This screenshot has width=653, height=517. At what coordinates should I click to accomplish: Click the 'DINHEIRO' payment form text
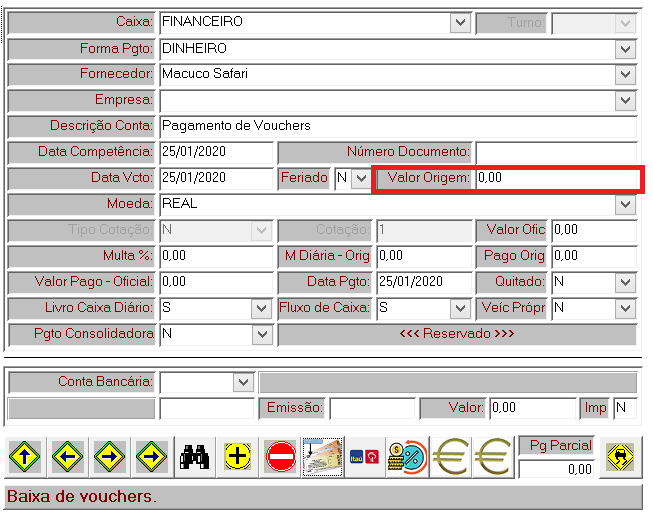click(x=194, y=48)
